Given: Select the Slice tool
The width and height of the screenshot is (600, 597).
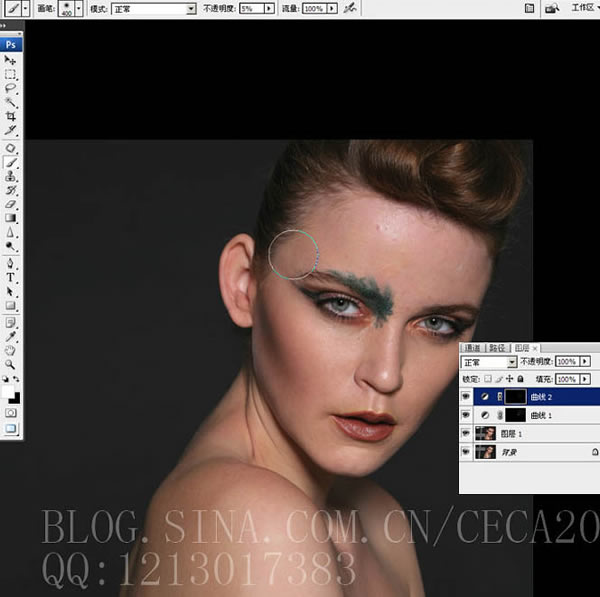Looking at the screenshot, I should [10, 130].
